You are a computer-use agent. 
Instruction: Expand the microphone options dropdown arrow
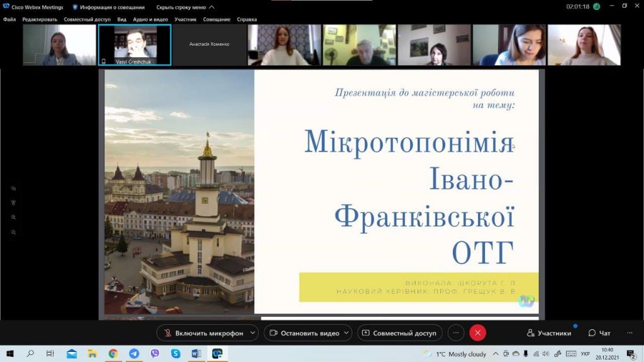pos(253,333)
